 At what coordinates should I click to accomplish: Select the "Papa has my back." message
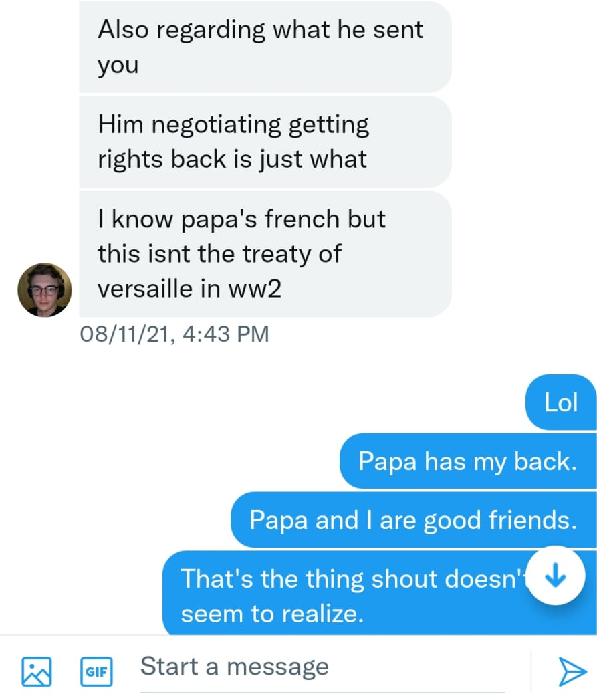[x=467, y=461]
